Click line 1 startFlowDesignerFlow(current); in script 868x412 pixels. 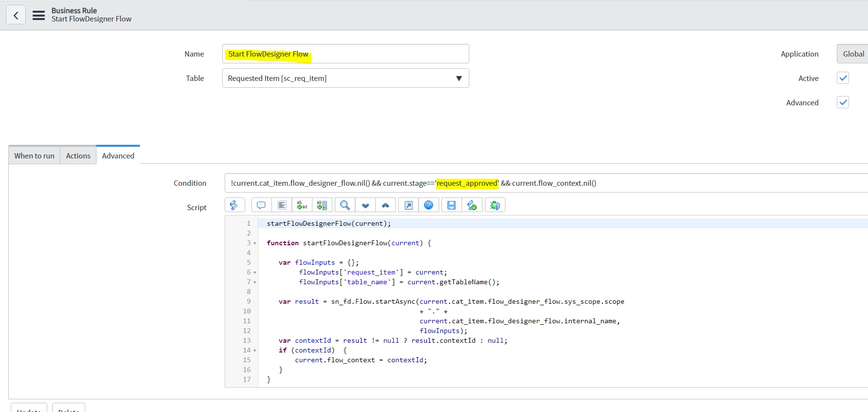(x=328, y=223)
